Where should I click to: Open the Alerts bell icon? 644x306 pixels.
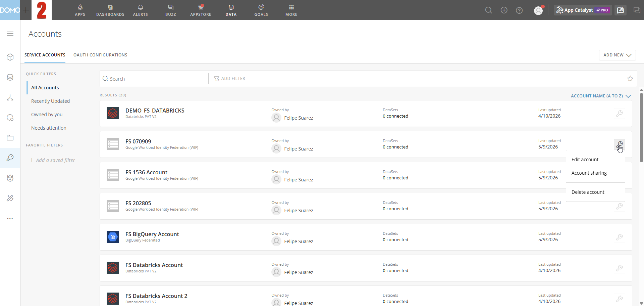point(140,10)
